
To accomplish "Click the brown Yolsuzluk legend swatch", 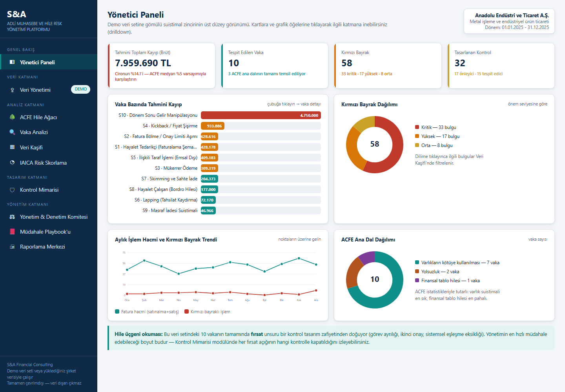I will [x=417, y=272].
